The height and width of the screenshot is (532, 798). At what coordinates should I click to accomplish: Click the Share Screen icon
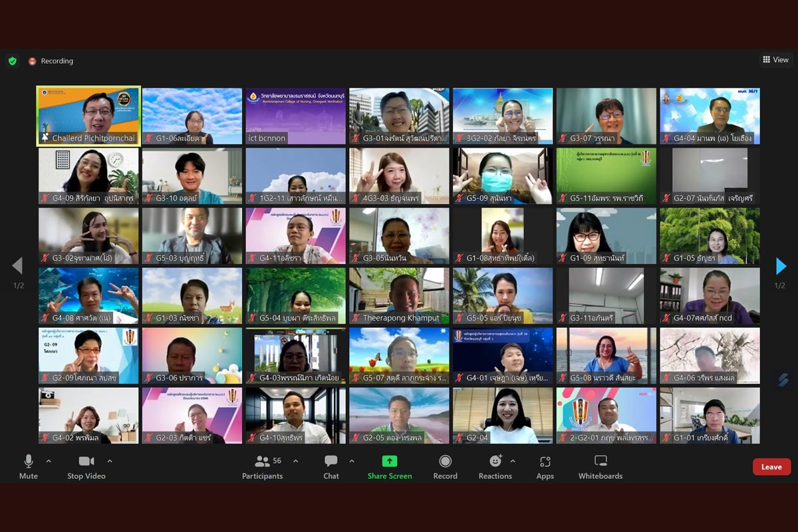tap(390, 462)
